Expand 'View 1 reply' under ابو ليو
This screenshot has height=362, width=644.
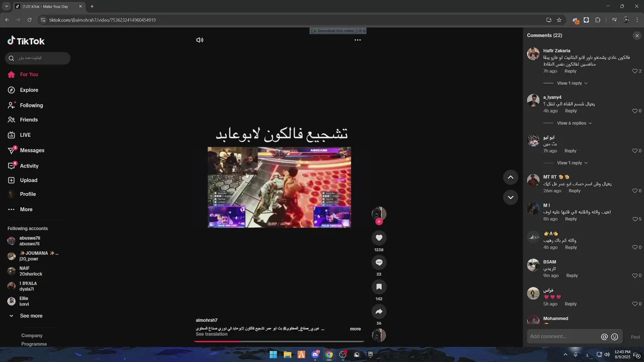click(x=572, y=163)
